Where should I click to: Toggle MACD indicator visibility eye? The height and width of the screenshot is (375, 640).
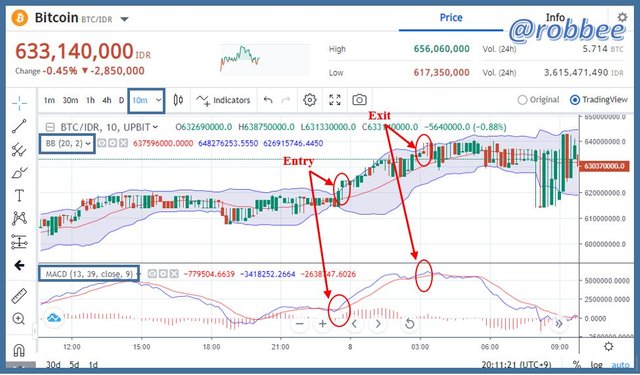pos(152,274)
